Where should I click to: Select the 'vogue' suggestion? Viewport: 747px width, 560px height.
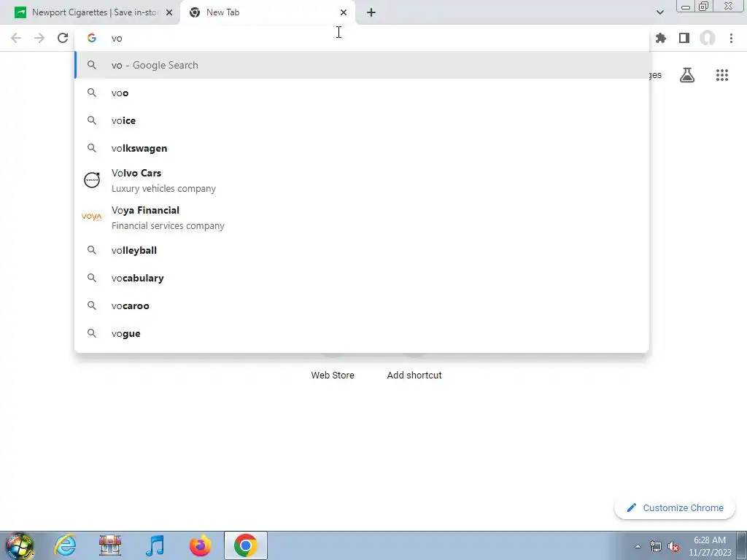[362, 333]
